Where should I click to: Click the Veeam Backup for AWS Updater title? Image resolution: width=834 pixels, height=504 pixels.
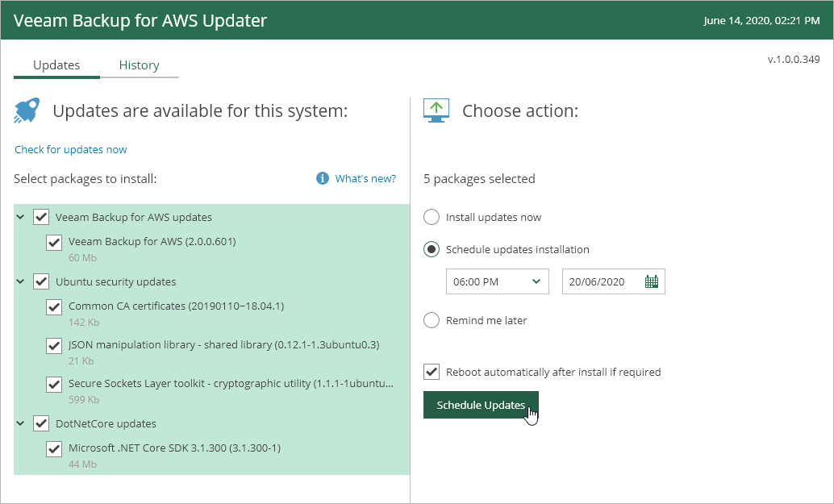[x=140, y=20]
